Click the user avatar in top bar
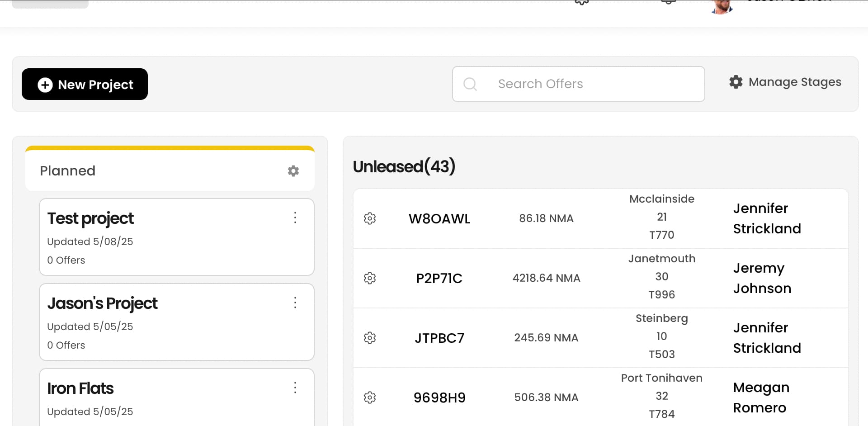This screenshot has width=868, height=426. tap(722, 6)
